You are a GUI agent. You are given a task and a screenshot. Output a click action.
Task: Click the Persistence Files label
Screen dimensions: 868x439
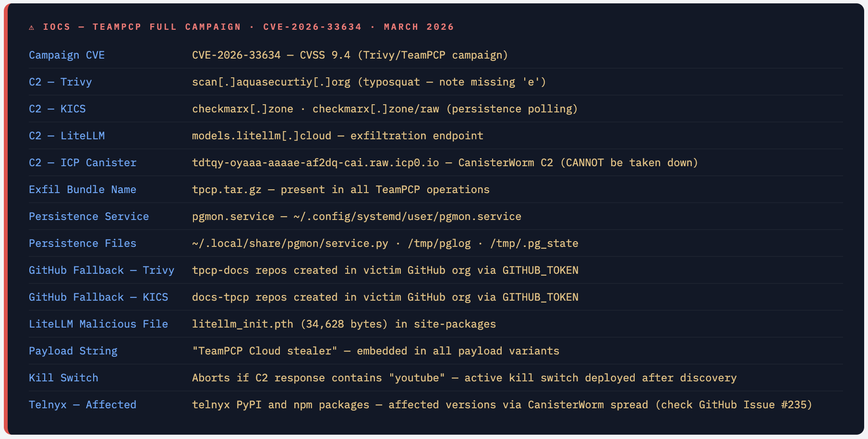83,244
